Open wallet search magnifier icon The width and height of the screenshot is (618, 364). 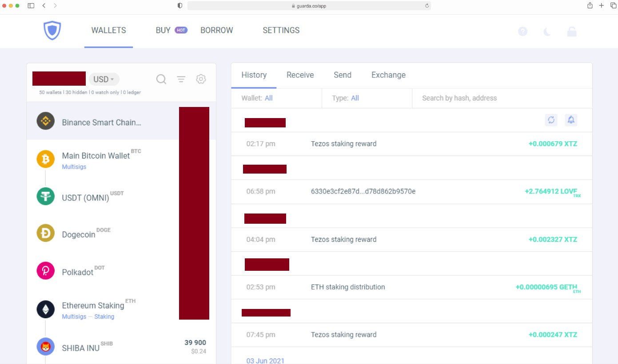[x=161, y=79]
